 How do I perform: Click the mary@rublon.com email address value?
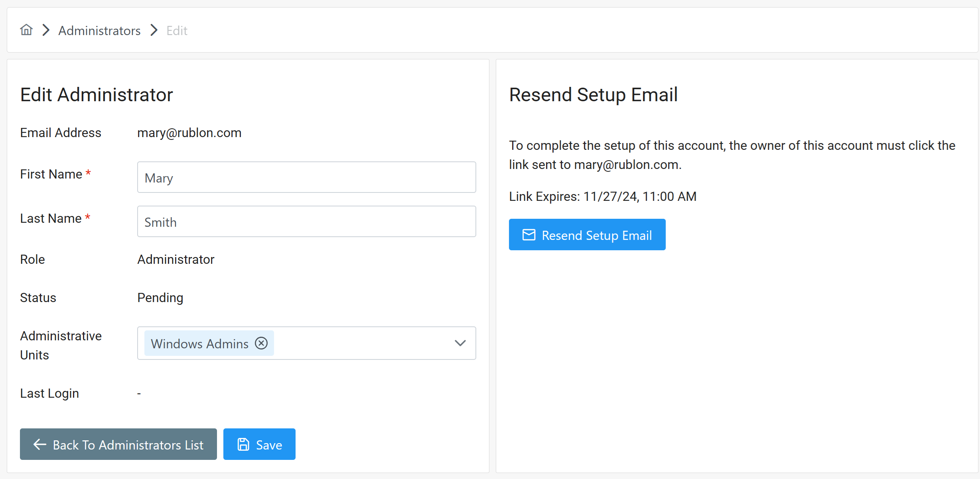(189, 133)
